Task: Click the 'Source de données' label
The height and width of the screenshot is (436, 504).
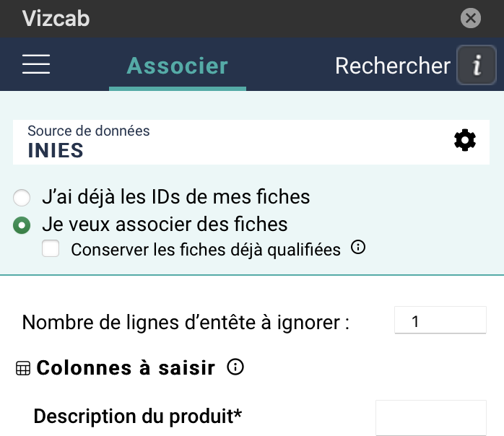Action: (x=88, y=131)
